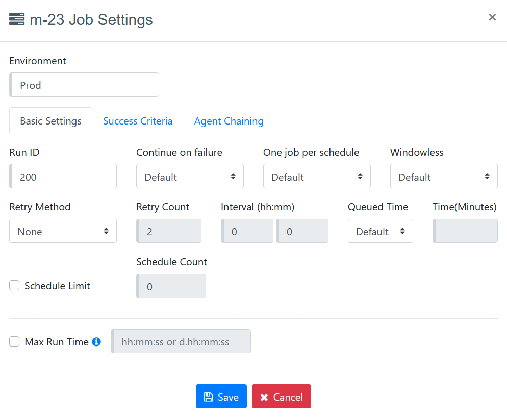Save the job settings
Image resolution: width=507 pixels, height=420 pixels.
pyautogui.click(x=221, y=397)
